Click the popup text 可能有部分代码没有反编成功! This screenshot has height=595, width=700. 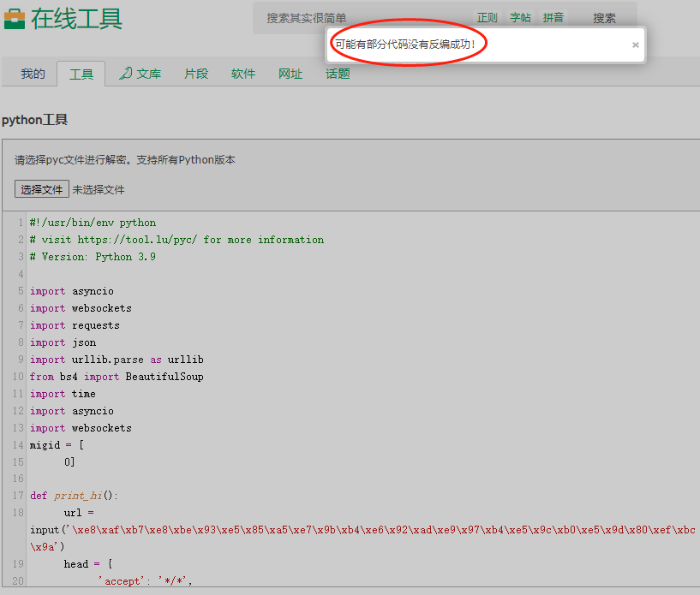click(x=405, y=45)
